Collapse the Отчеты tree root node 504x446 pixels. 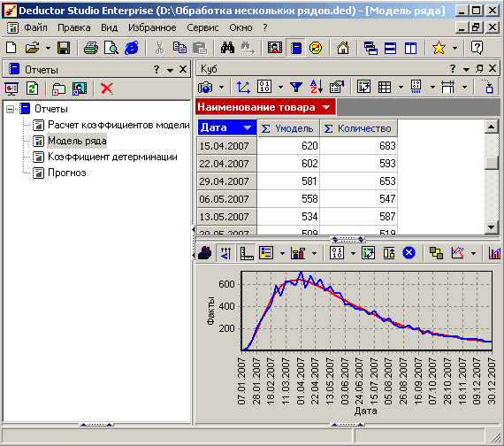tap(11, 109)
